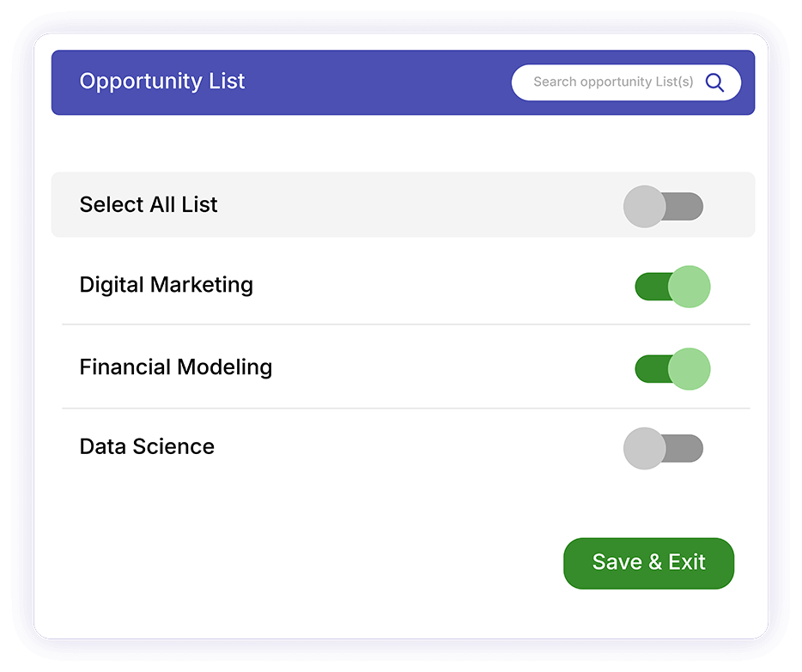Click the Financial Modeling row text

tap(175, 366)
